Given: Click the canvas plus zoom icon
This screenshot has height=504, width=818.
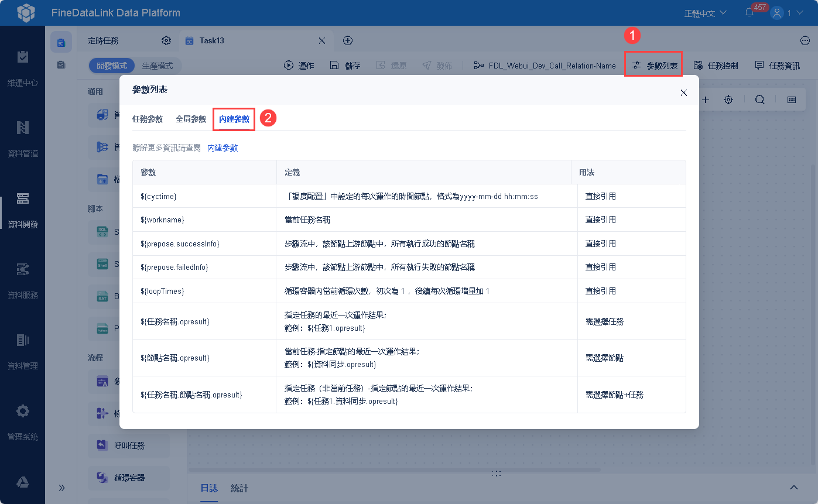Looking at the screenshot, I should pos(706,100).
